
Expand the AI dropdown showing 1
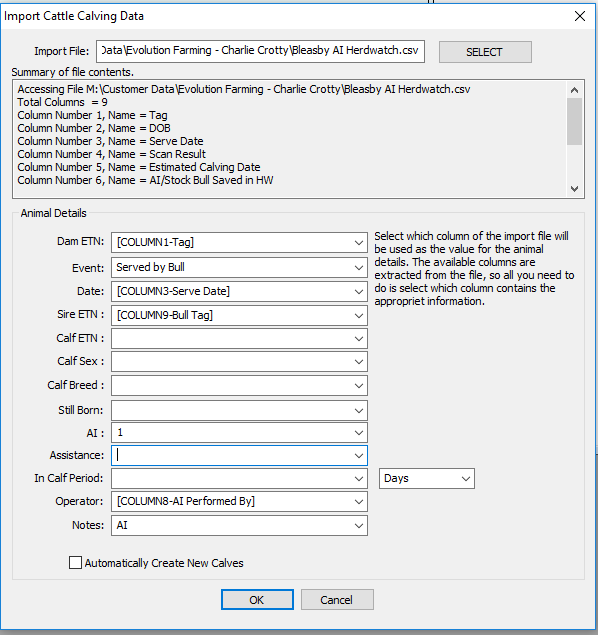tap(239, 433)
